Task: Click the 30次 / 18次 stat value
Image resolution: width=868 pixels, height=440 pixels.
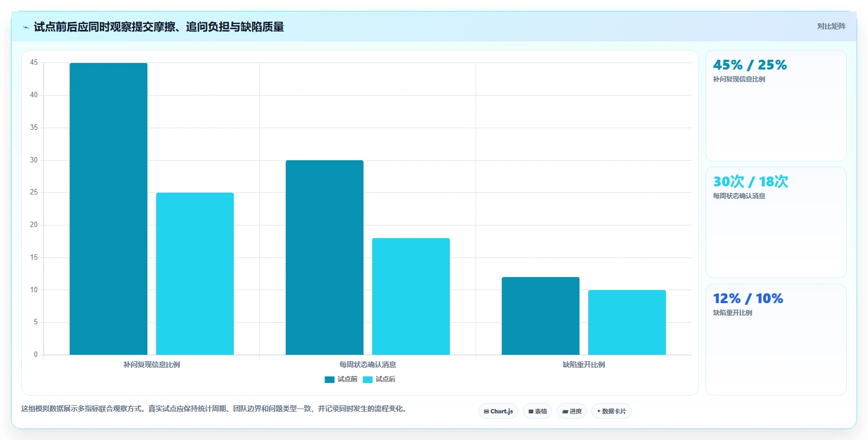Action: tap(751, 181)
